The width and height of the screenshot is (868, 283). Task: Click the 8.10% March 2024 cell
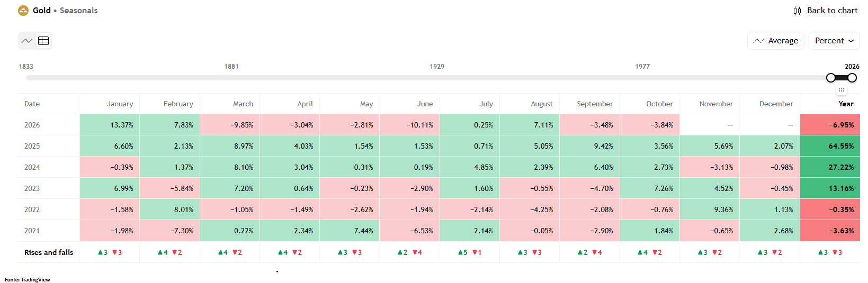[x=230, y=167]
